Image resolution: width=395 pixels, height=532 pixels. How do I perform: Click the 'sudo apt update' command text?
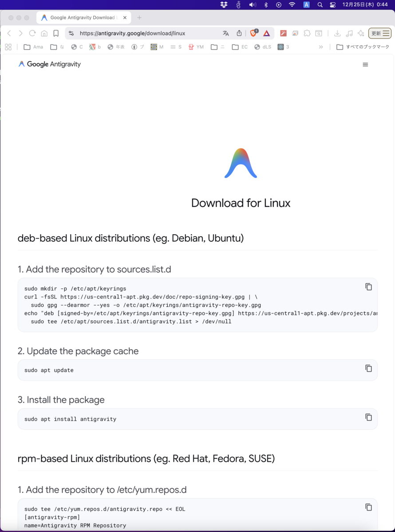point(49,370)
